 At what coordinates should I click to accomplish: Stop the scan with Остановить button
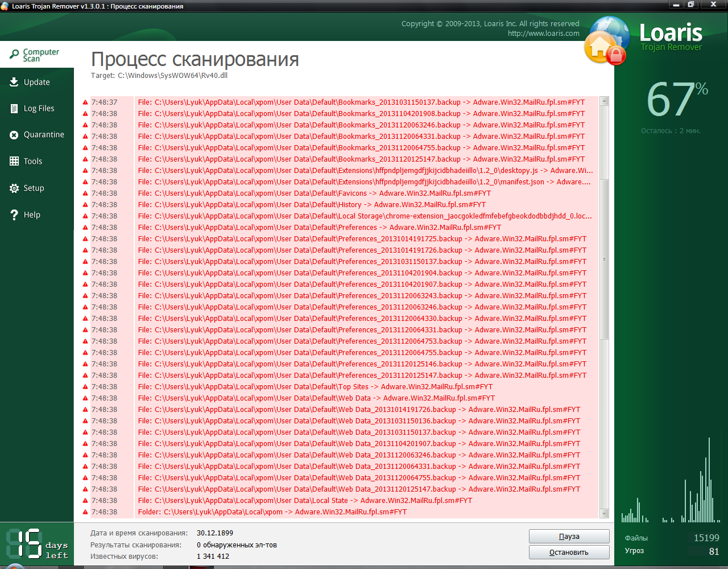click(x=569, y=552)
